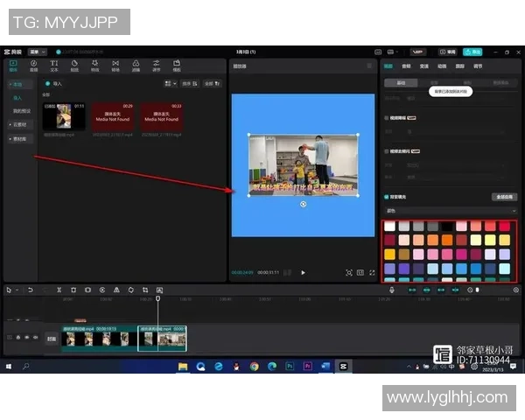
Task: Open Photoshop from the Windows taskbar
Action: (x=288, y=366)
